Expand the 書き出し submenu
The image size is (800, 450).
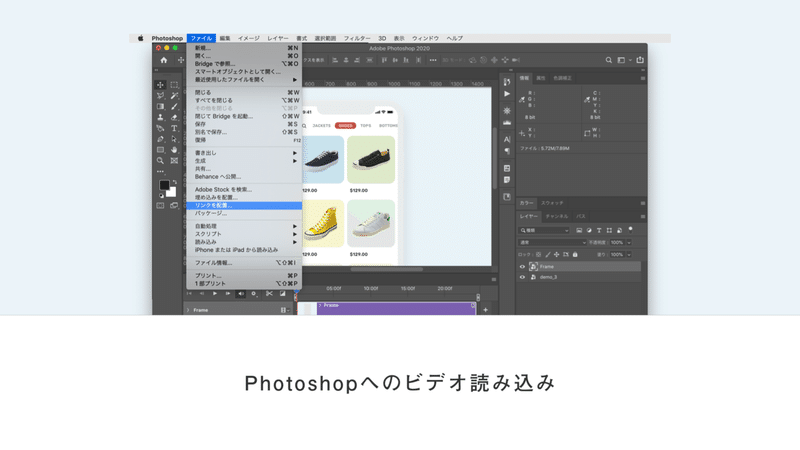(x=244, y=153)
